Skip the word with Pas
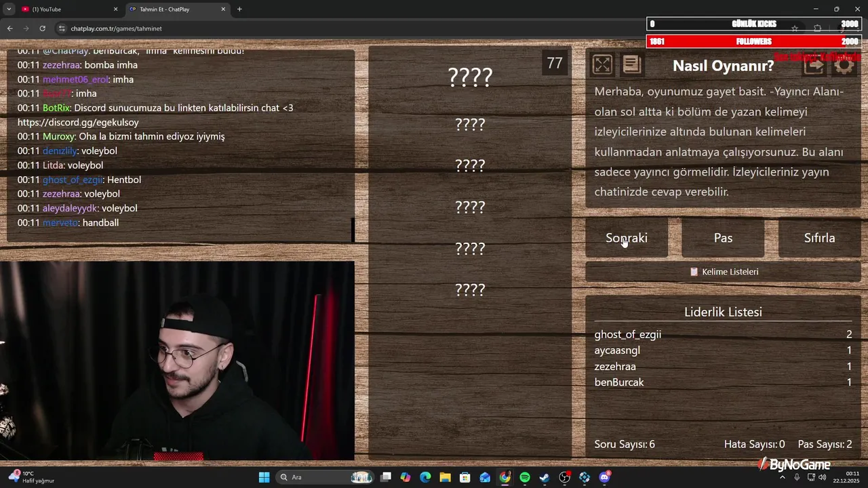This screenshot has width=868, height=488. (x=723, y=238)
